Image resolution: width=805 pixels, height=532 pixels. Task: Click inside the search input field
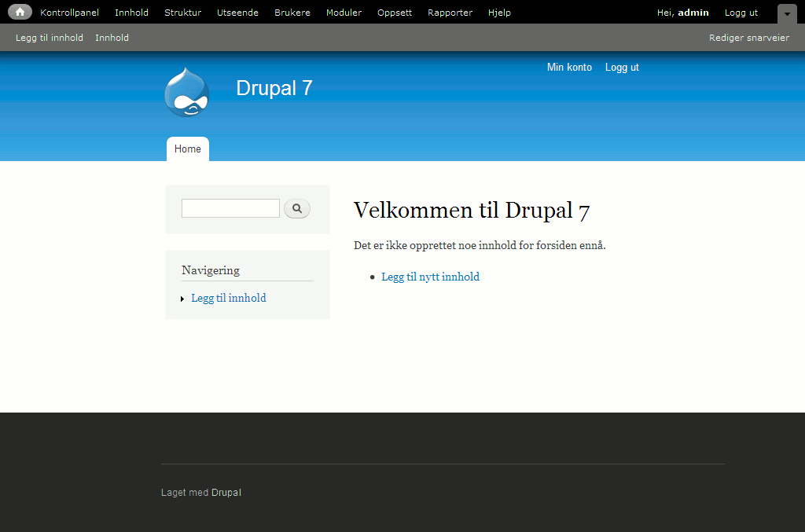click(x=230, y=207)
